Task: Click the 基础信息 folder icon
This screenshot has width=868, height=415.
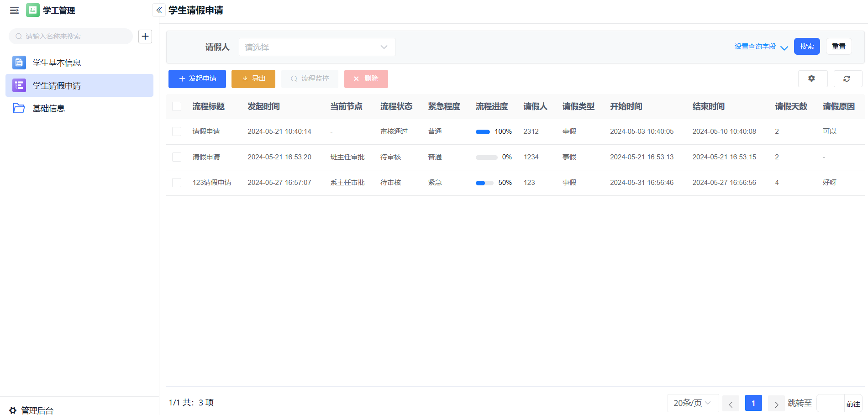Action: coord(19,108)
